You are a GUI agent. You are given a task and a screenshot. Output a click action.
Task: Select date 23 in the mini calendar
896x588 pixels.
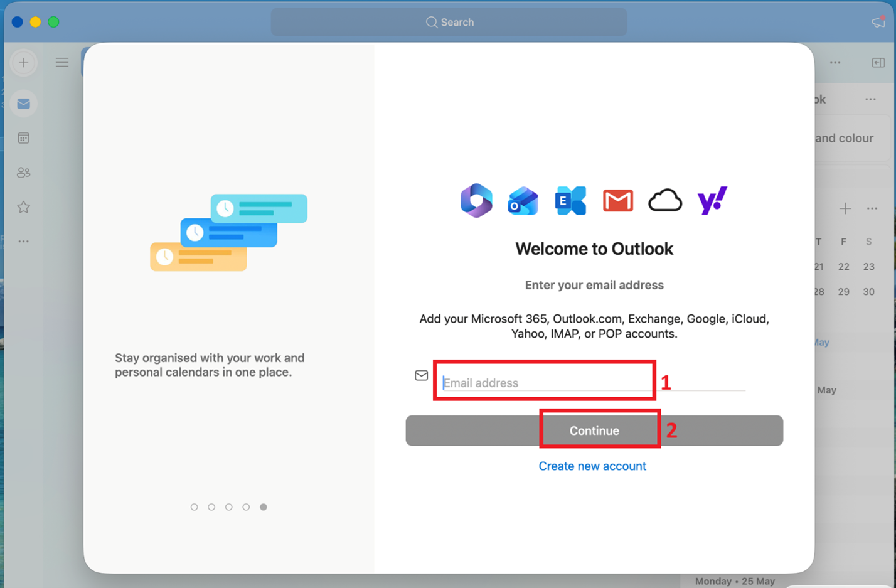[869, 267]
